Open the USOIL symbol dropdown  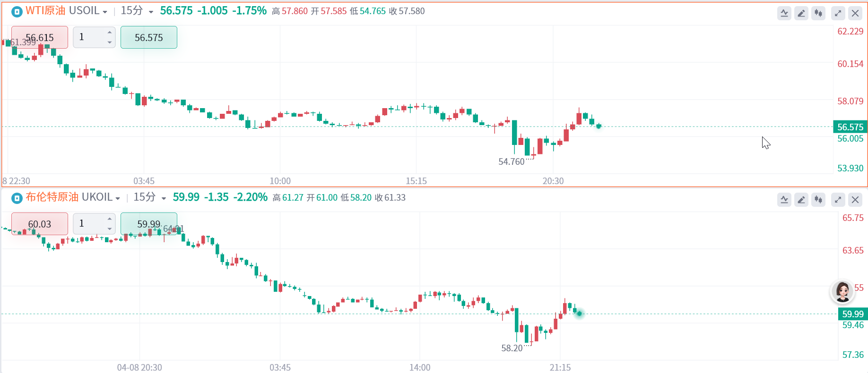pos(104,12)
